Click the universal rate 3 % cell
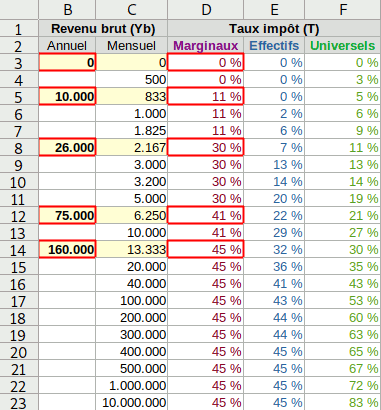The height and width of the screenshot is (410, 381). [343, 80]
